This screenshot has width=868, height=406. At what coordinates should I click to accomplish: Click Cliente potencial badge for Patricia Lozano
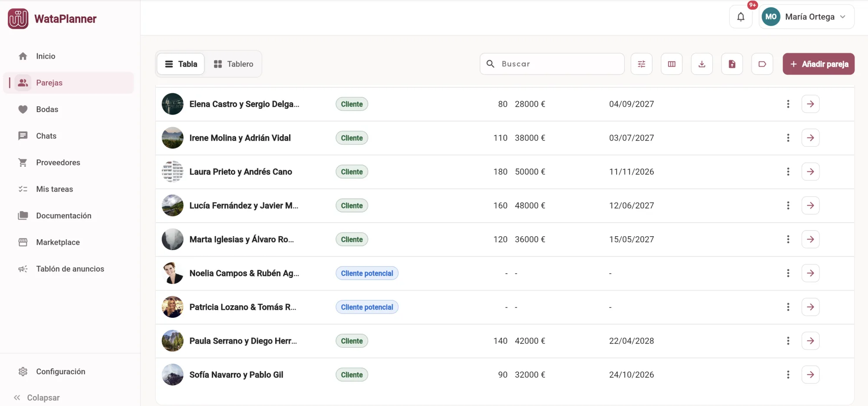pos(367,307)
